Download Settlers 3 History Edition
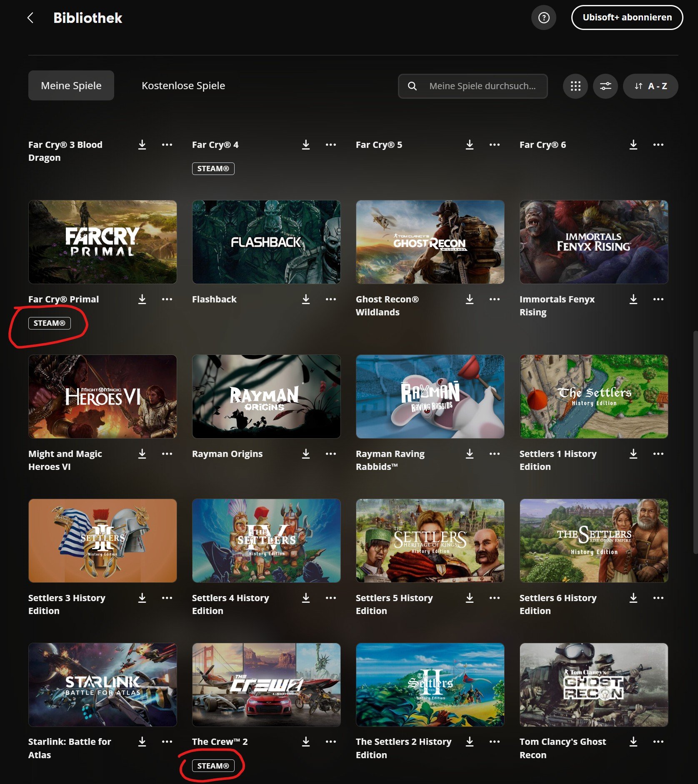 click(x=142, y=598)
